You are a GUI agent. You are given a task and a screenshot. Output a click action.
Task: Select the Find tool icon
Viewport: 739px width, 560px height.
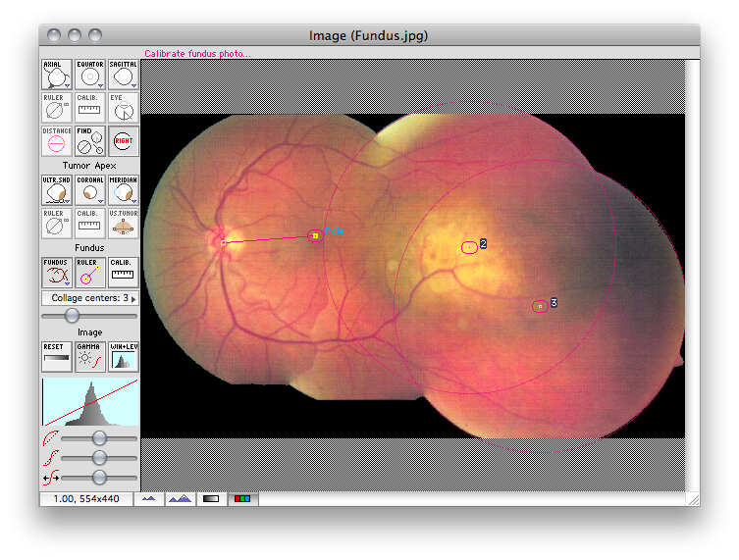click(x=89, y=141)
